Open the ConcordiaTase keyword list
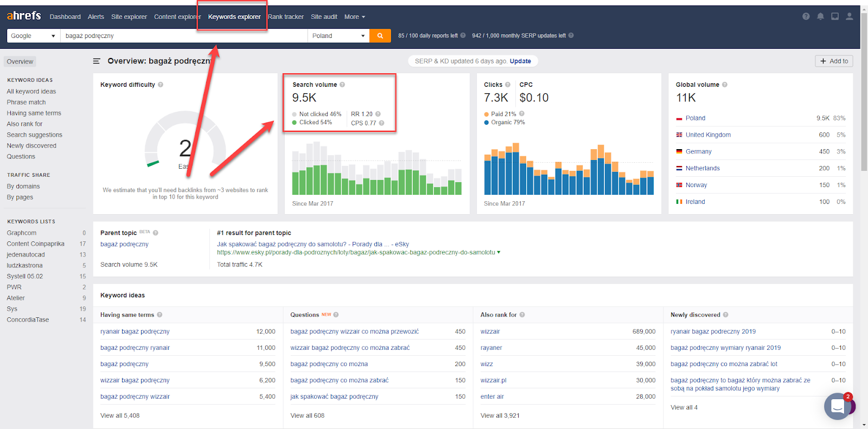Viewport: 868px width, 429px height. tap(28, 320)
